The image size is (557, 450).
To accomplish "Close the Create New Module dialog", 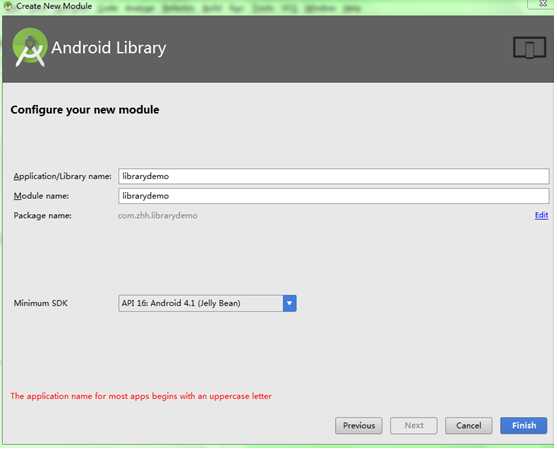I will point(542,4).
